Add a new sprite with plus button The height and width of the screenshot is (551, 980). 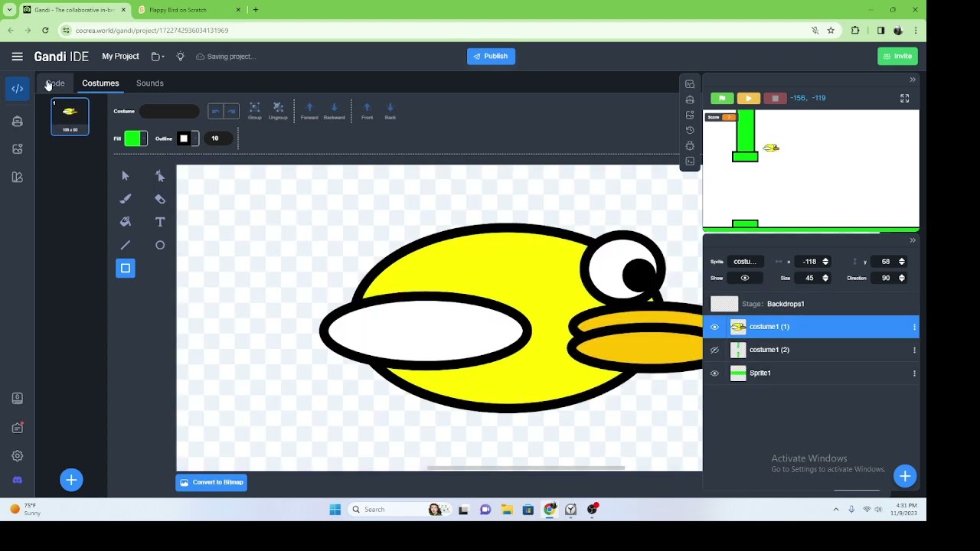[905, 477]
